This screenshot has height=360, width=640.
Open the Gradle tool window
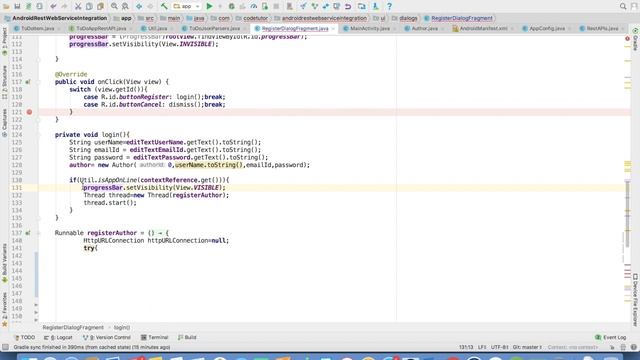(636, 40)
